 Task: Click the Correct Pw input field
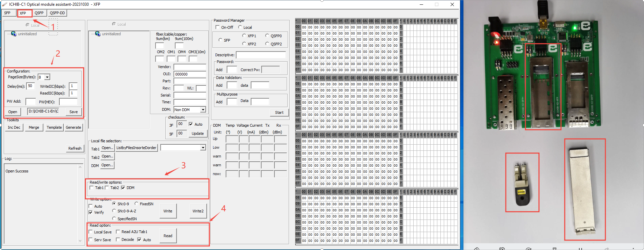point(271,70)
